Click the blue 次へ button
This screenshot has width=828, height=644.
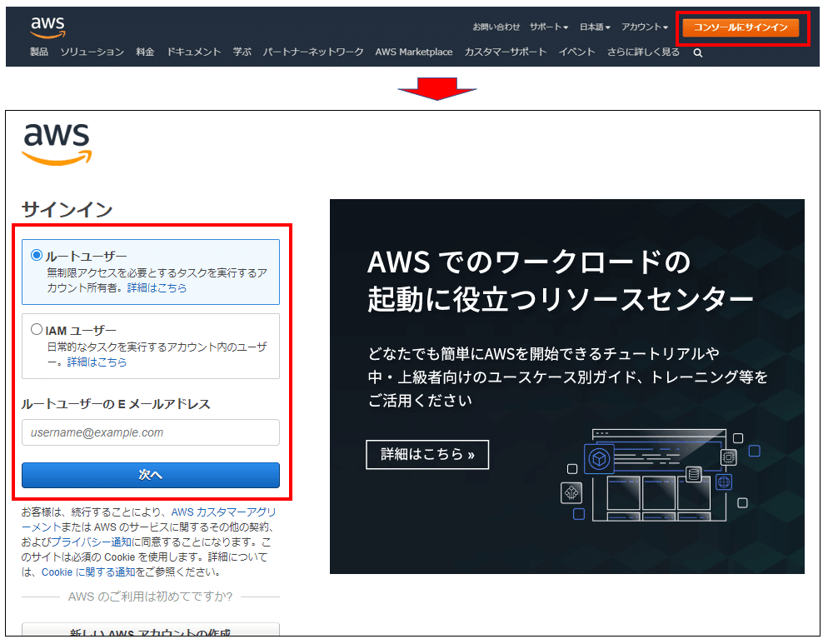tap(151, 475)
